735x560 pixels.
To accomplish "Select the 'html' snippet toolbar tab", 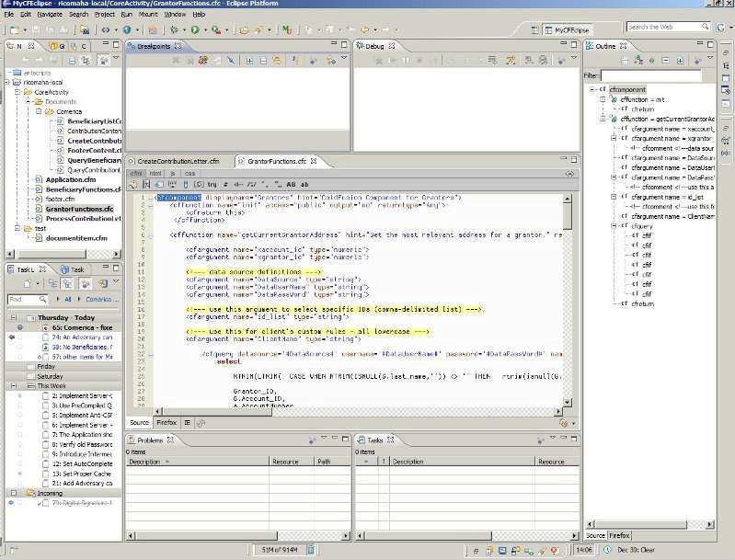I will (x=155, y=174).
